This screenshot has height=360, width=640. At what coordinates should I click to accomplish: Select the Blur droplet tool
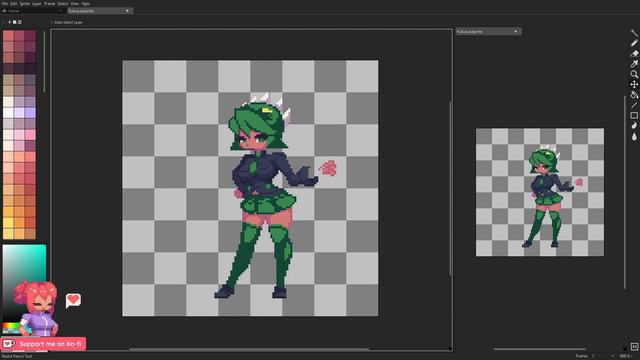click(634, 136)
